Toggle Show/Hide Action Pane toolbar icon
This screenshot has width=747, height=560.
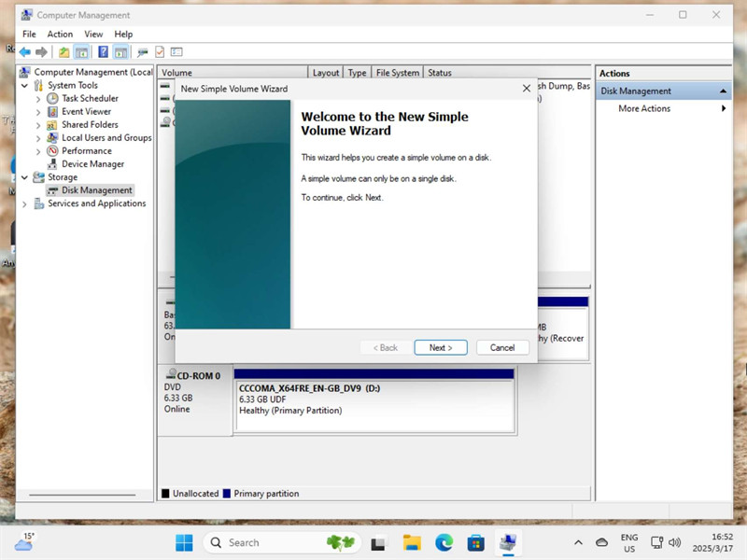tap(120, 52)
